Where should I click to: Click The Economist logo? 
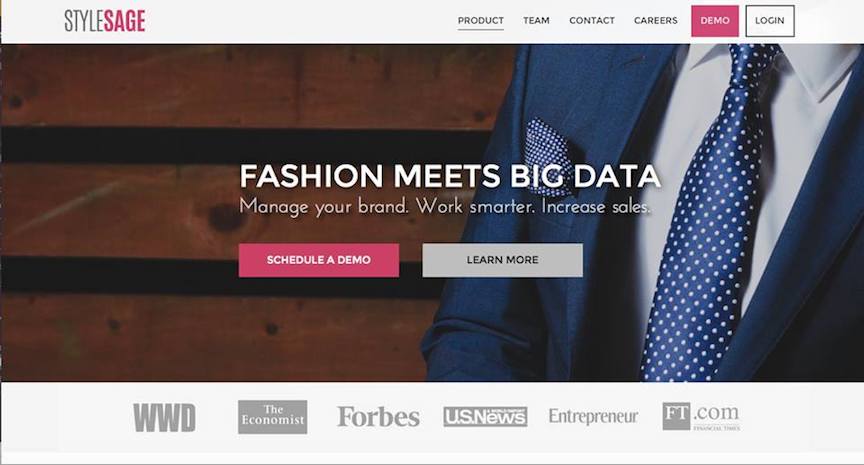[x=273, y=417]
